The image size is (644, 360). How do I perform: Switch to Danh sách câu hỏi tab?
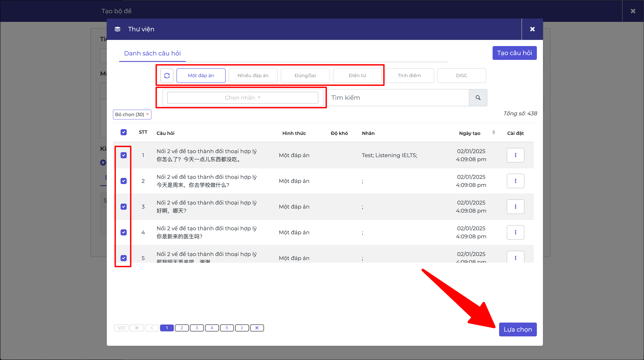[152, 53]
